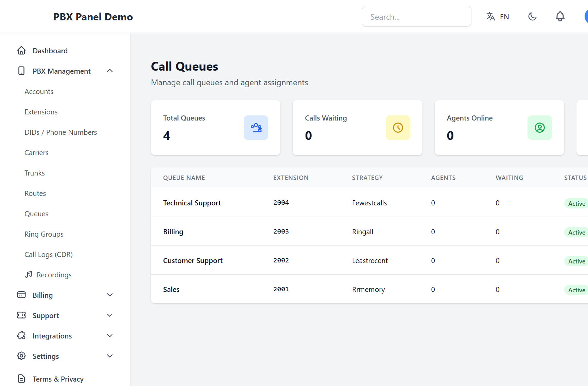
Task: Click the Agents Online user icon
Action: (540, 128)
